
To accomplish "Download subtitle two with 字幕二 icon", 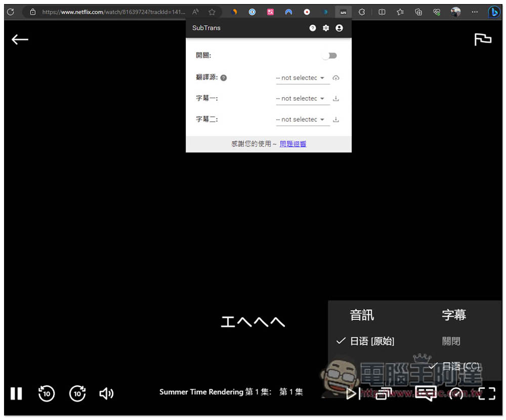I will click(336, 119).
